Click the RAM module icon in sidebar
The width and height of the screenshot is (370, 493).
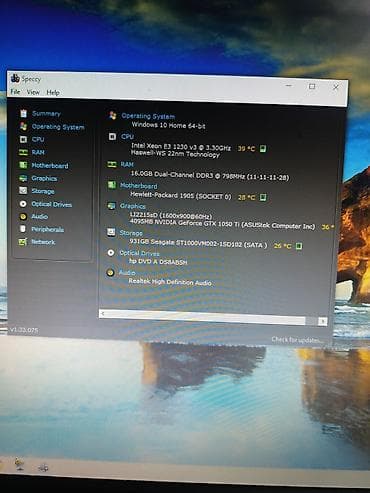(23, 152)
